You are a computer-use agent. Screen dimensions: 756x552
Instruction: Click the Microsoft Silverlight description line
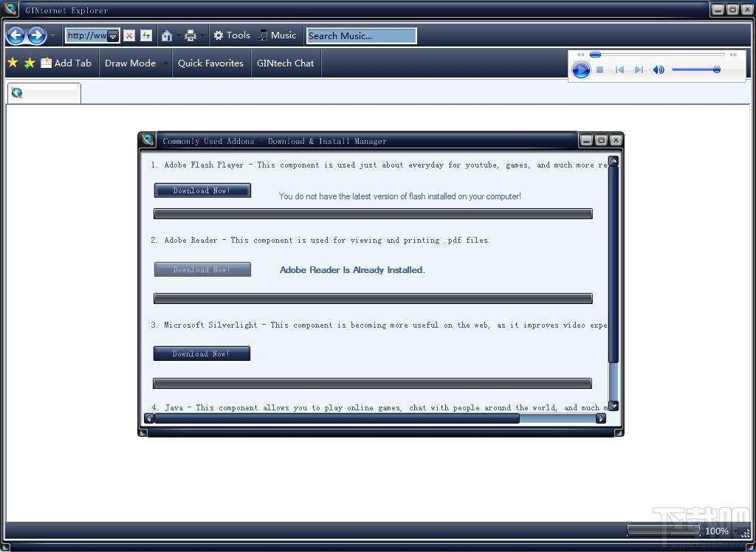tap(379, 325)
